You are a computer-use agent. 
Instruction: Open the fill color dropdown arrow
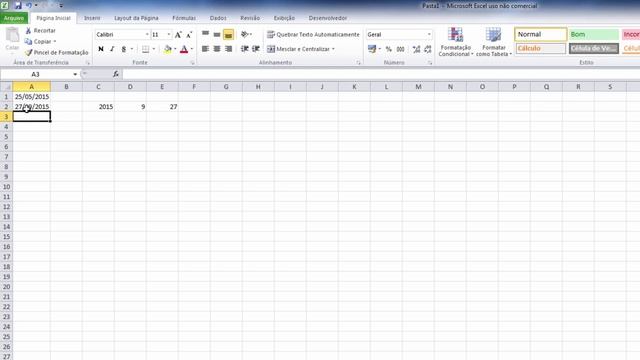(x=175, y=49)
